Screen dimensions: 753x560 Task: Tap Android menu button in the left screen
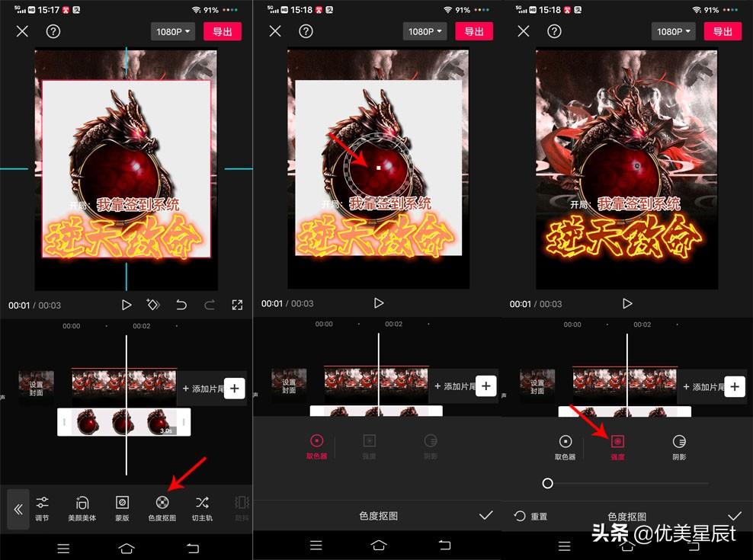63,548
